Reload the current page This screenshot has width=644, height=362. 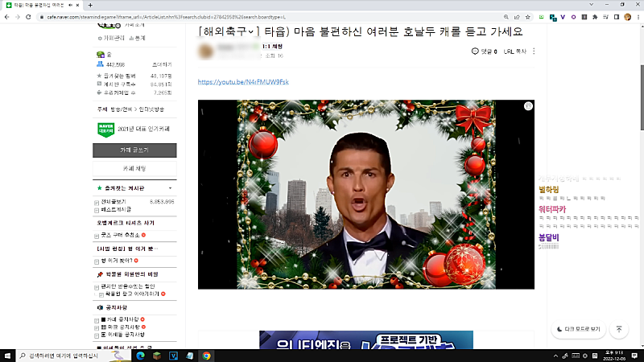point(28,17)
